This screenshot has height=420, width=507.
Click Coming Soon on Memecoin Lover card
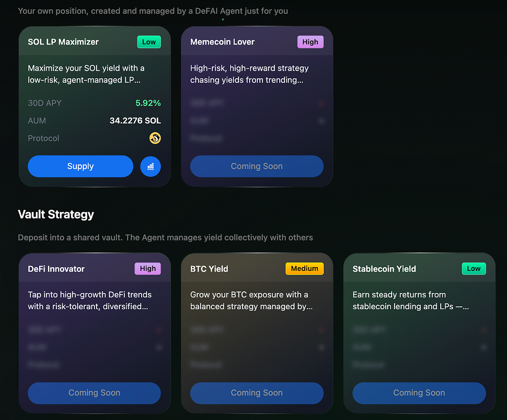click(x=257, y=166)
